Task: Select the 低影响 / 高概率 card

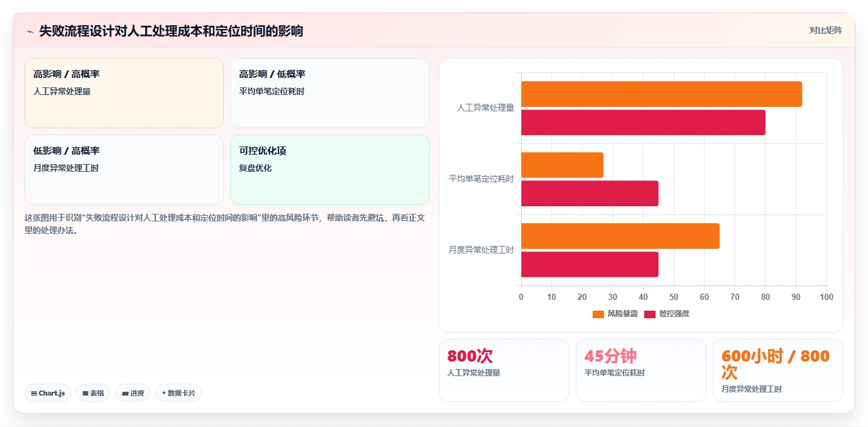Action: point(124,170)
